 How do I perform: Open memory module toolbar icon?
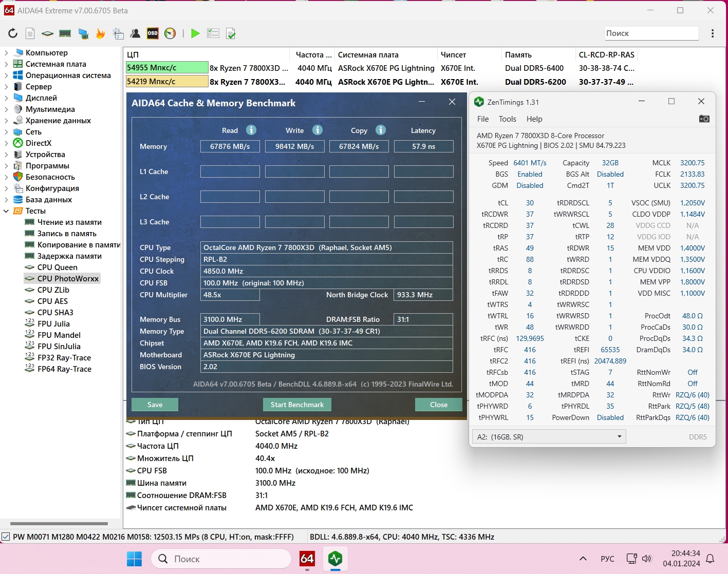pyautogui.click(x=65, y=33)
